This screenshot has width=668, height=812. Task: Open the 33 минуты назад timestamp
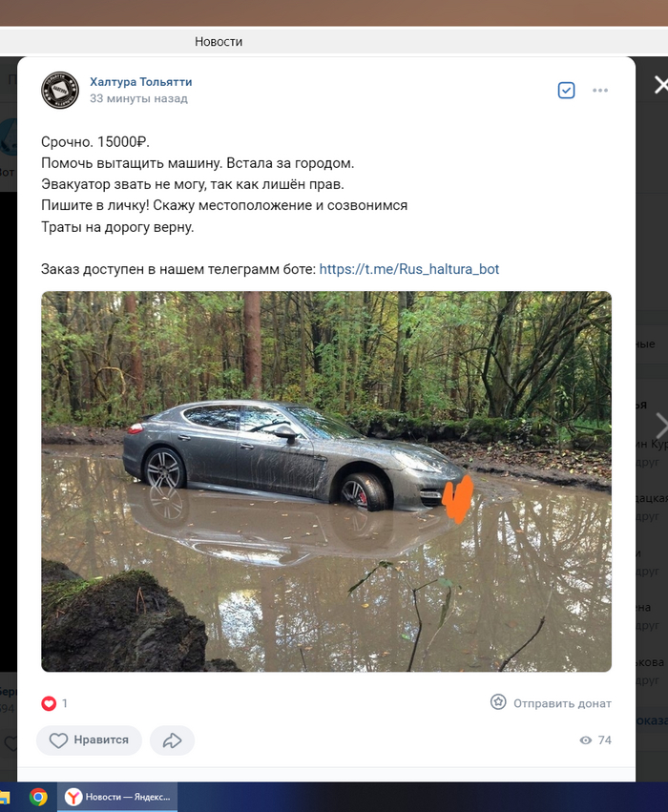138,98
